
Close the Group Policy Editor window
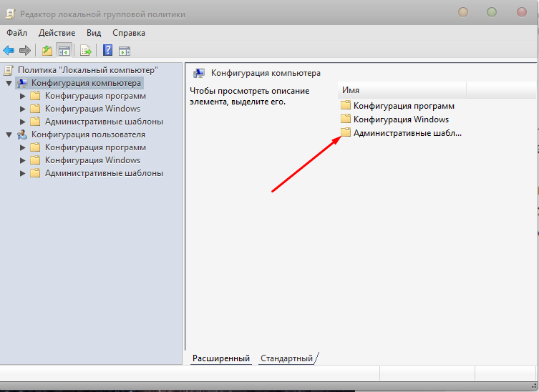coord(522,12)
